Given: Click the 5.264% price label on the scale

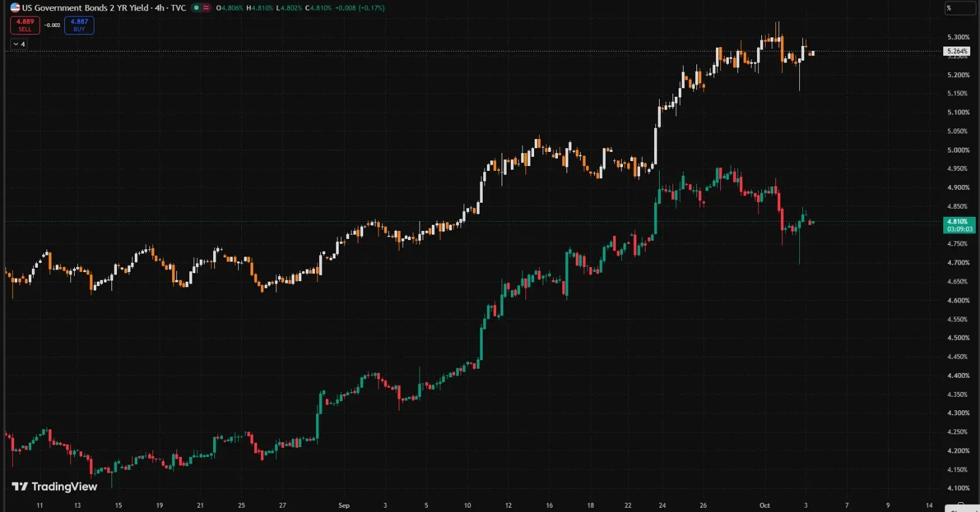Looking at the screenshot, I should 957,51.
